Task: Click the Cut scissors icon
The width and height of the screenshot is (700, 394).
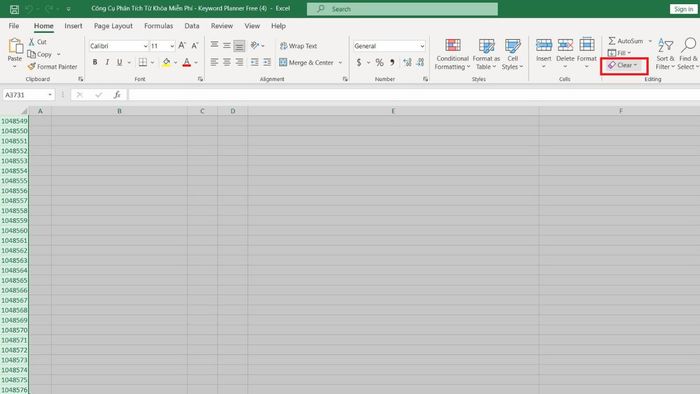Action: click(x=32, y=41)
